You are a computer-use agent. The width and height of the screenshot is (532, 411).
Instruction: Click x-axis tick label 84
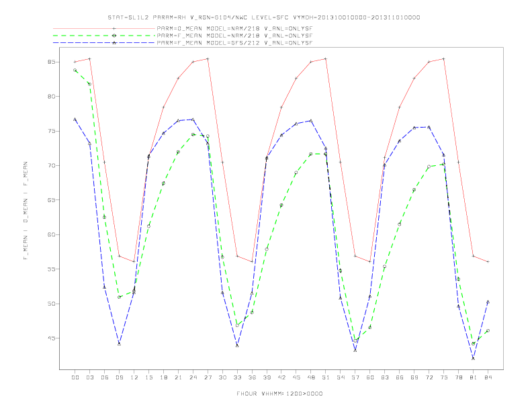tap(488, 377)
